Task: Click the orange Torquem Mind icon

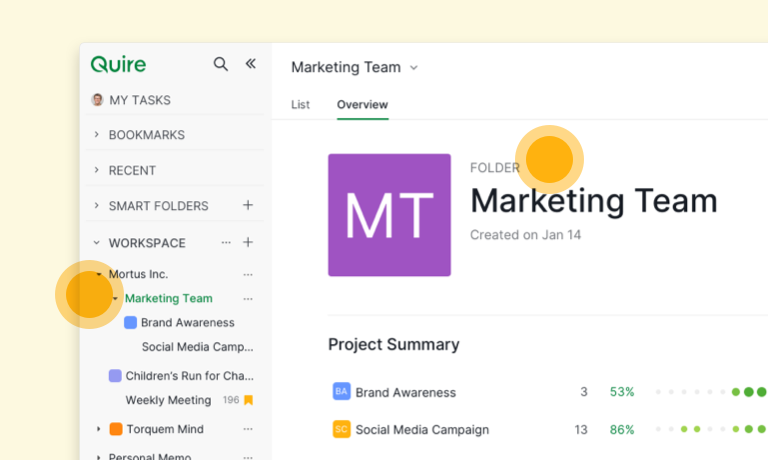Action: [116, 429]
